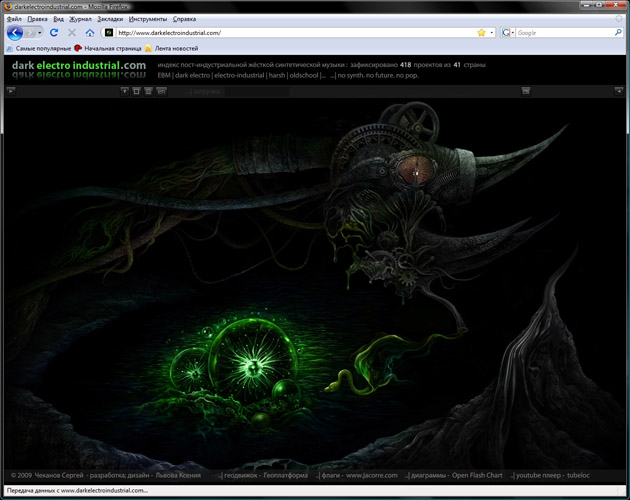Go to the Home page icon
The height and width of the screenshot is (500, 630).
click(x=90, y=33)
